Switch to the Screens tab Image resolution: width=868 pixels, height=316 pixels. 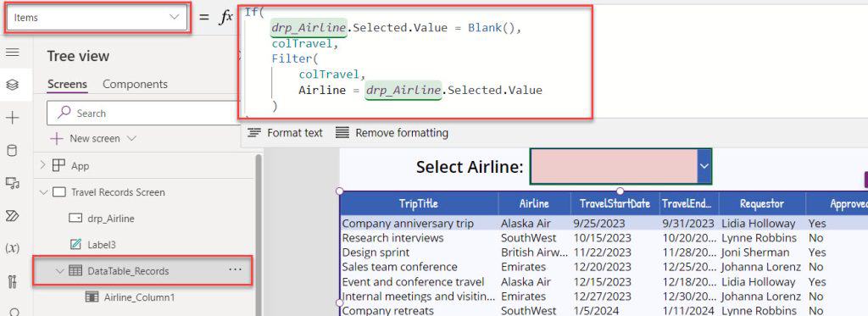pos(67,84)
